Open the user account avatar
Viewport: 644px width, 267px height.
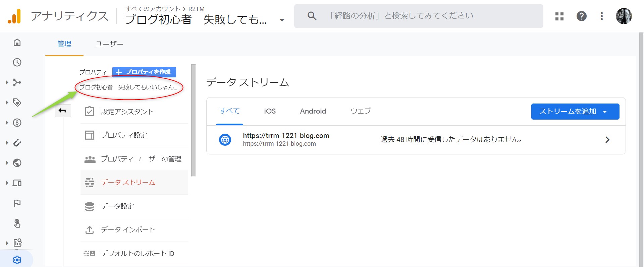[624, 16]
